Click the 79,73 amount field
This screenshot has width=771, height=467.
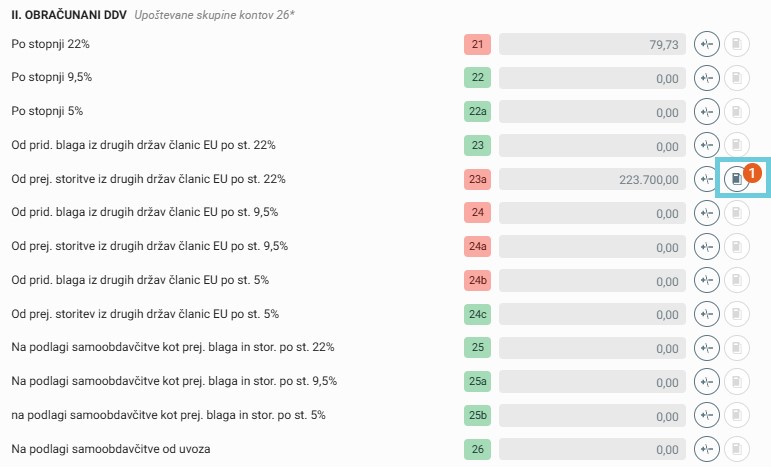pos(592,45)
